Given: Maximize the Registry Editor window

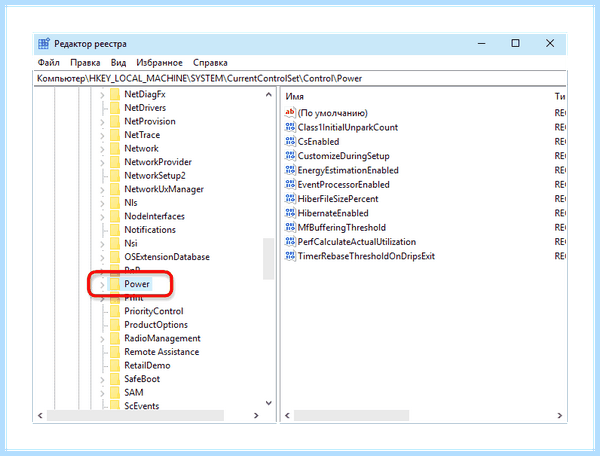Looking at the screenshot, I should click(x=515, y=43).
